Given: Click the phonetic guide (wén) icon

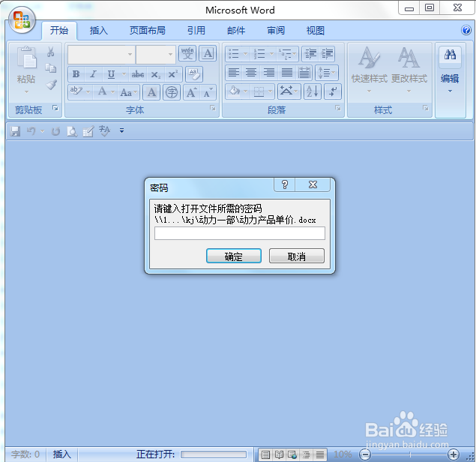Looking at the screenshot, I should point(187,54).
